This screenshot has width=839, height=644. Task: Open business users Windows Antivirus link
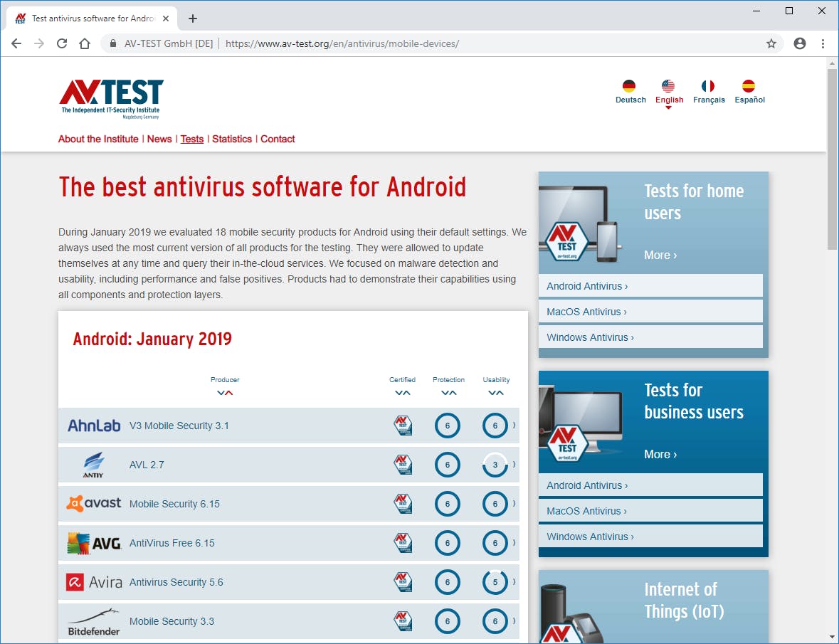click(650, 537)
